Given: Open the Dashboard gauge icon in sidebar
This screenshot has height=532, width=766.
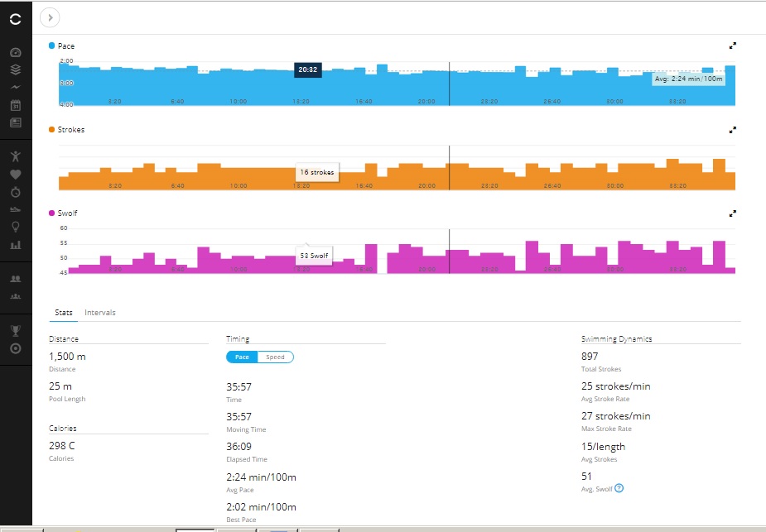Looking at the screenshot, I should click(16, 51).
